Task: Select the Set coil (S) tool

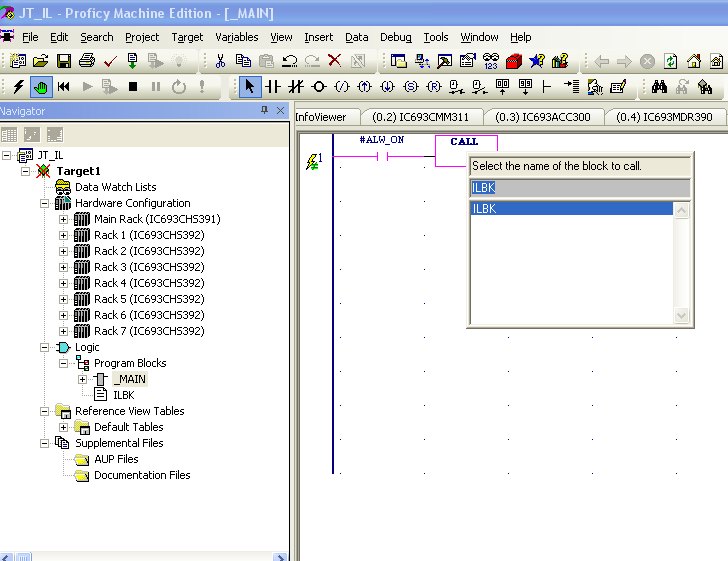Action: click(410, 87)
